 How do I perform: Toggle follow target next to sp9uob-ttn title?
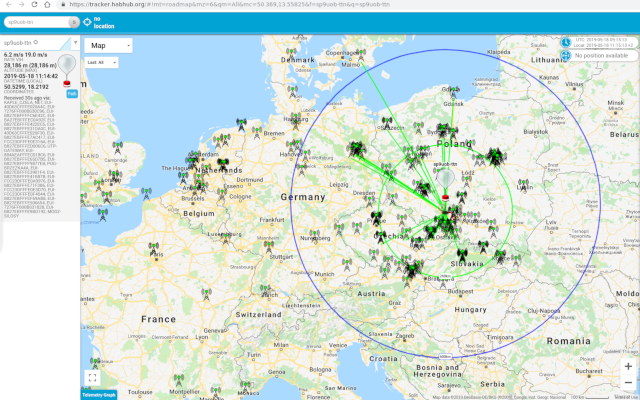(36, 44)
